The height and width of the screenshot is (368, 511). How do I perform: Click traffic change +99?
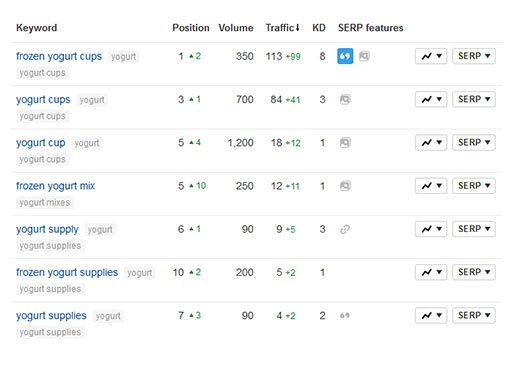pos(293,56)
